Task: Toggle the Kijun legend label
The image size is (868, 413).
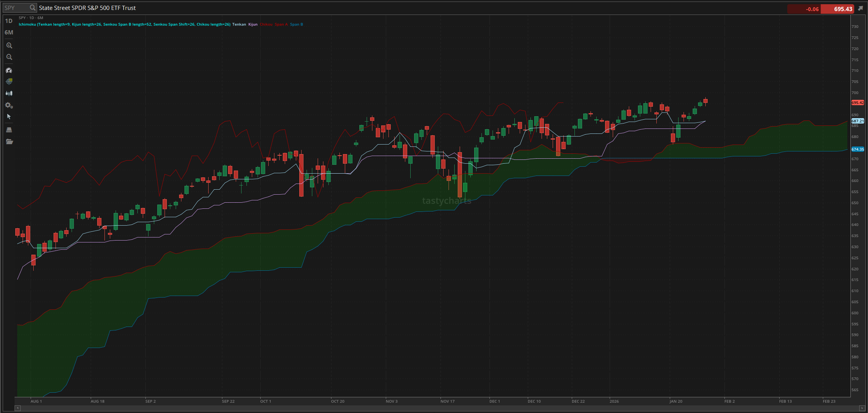Action: coord(253,24)
